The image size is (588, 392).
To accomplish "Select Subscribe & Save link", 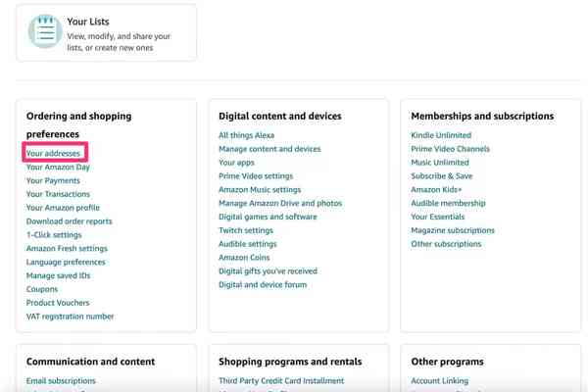I will [x=441, y=176].
